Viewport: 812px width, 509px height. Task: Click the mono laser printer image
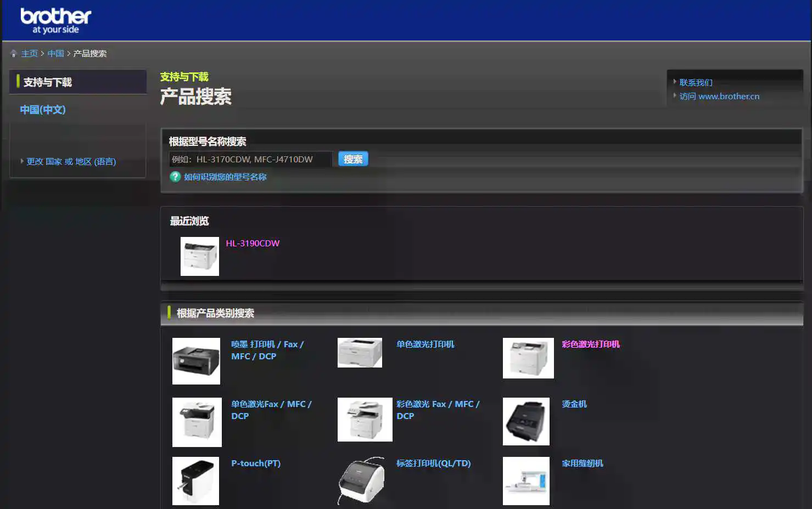360,353
